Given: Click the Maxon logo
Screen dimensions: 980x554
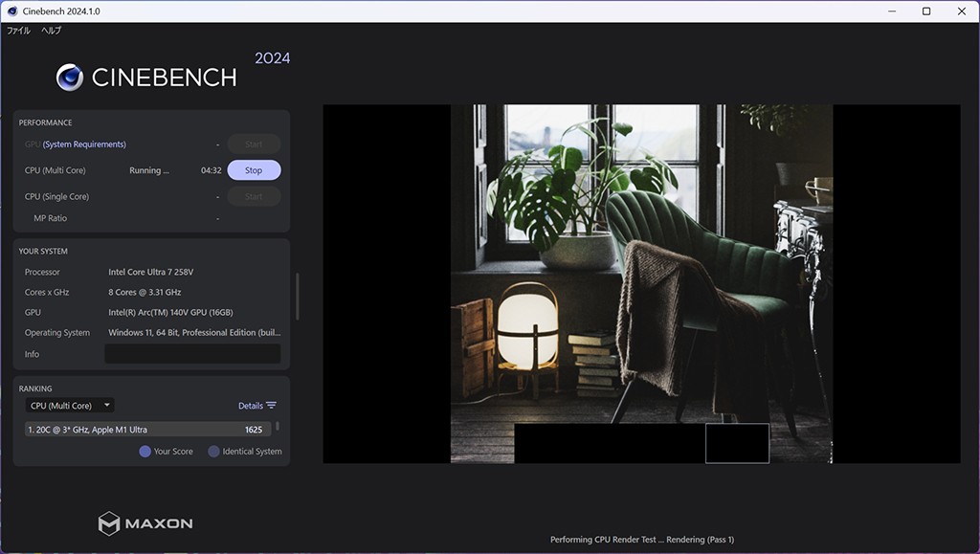Looking at the screenshot, I should [x=145, y=523].
